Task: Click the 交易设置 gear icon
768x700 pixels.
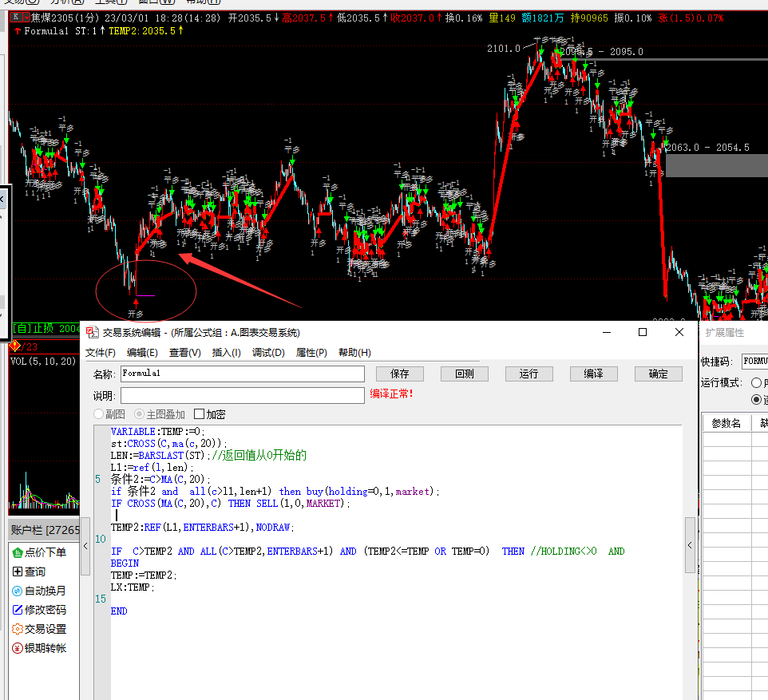Action: tap(17, 629)
